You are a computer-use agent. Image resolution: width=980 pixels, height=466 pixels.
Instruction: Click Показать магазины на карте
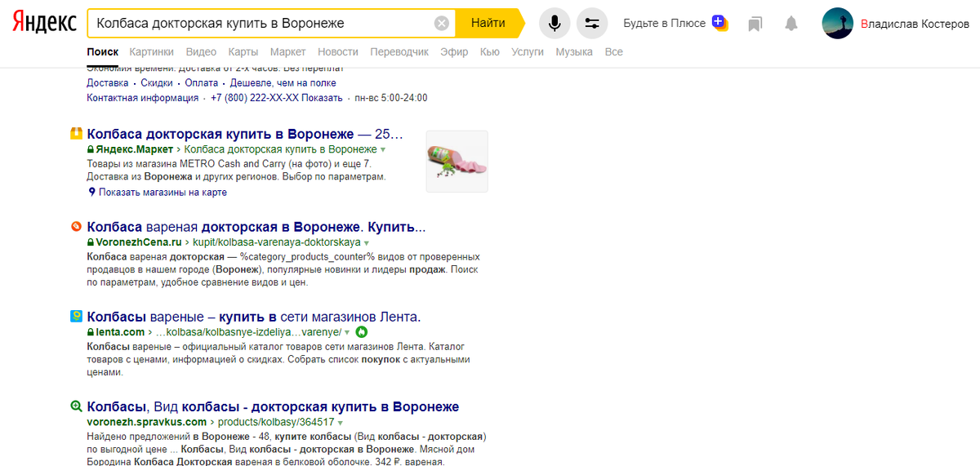[x=163, y=193]
